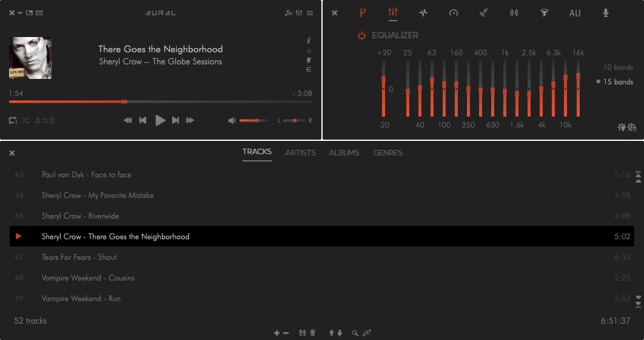
Task: Select playing track There Goes the Neighborhood in playlist
Action: (x=321, y=236)
